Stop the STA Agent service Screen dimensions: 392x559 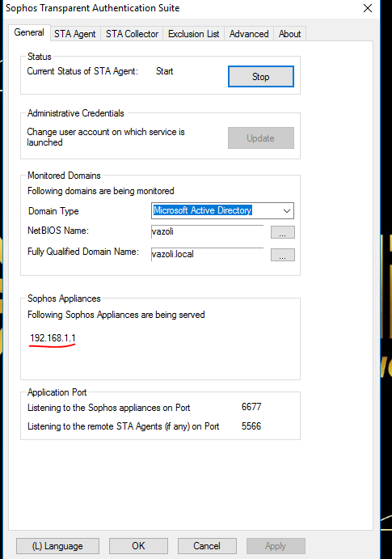point(261,76)
